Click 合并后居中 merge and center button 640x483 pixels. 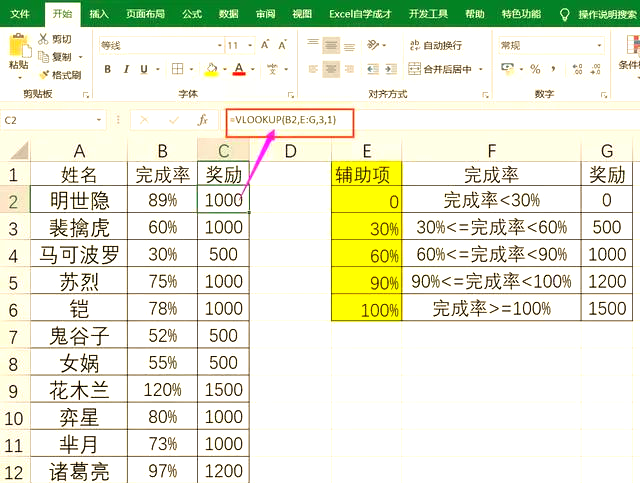(440, 69)
